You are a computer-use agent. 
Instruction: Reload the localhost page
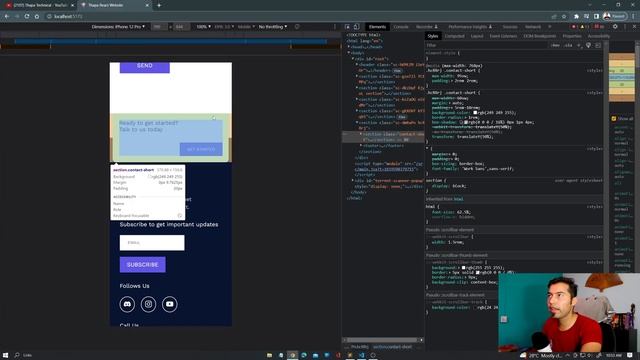pos(27,16)
